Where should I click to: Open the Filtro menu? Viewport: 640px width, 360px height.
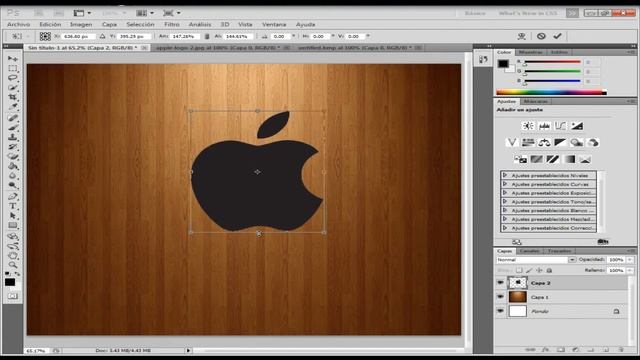[172, 24]
